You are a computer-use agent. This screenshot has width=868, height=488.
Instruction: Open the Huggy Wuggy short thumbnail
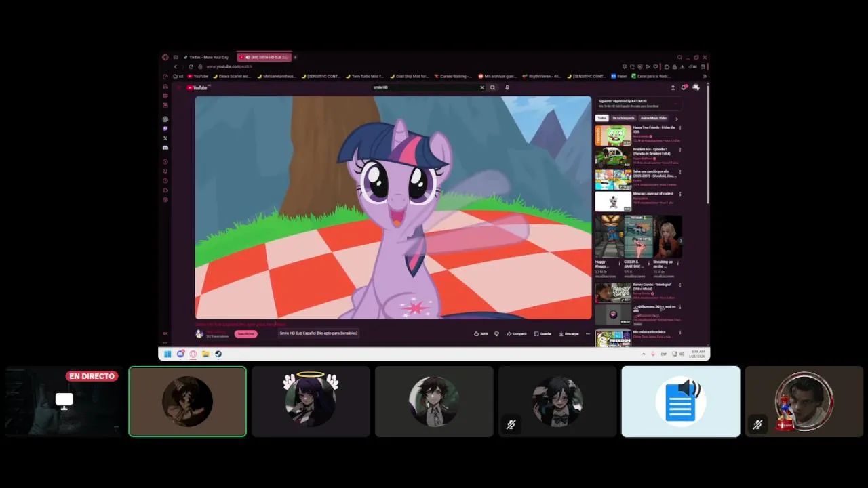(609, 237)
